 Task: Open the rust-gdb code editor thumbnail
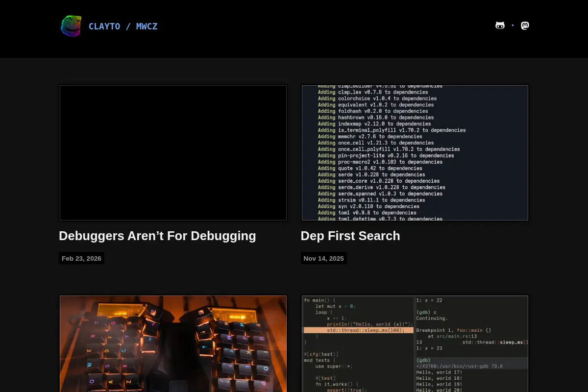(x=415, y=343)
